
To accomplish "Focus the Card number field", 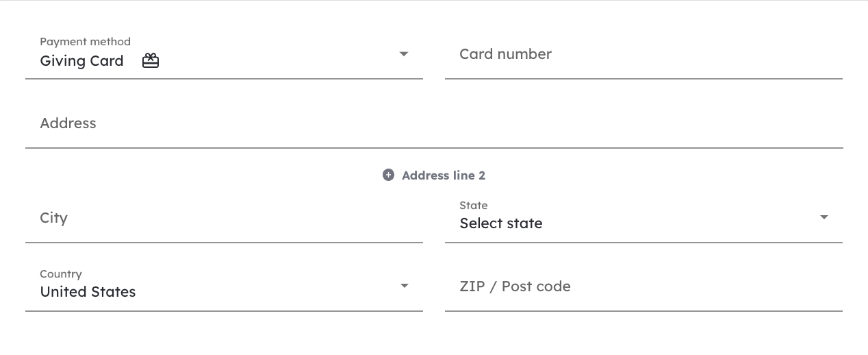I will click(x=643, y=54).
